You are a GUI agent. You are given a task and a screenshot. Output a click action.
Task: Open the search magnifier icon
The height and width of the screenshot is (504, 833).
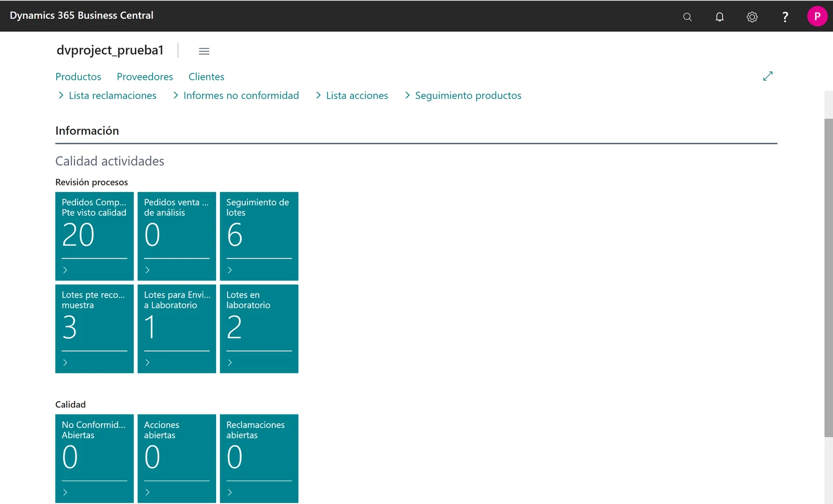tap(687, 17)
